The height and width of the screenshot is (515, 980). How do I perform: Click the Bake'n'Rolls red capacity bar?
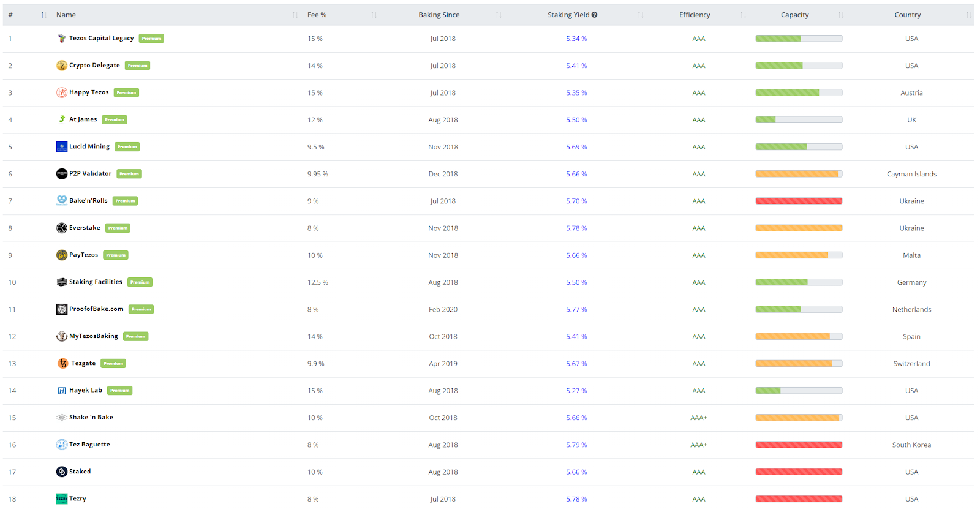(799, 201)
